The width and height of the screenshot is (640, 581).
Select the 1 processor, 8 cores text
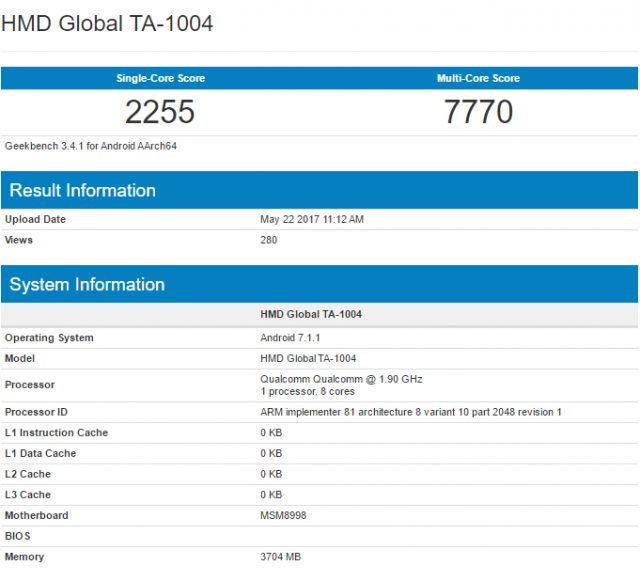pos(307,392)
